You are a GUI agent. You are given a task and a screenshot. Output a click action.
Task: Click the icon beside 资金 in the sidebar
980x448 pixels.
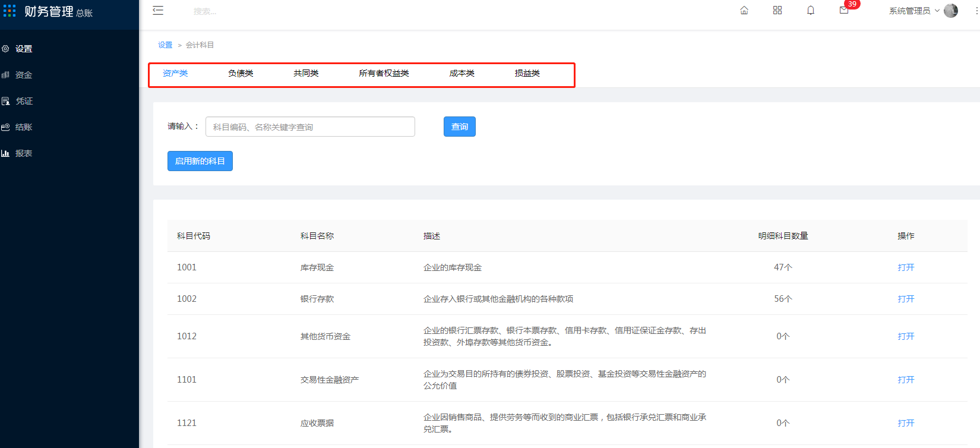pyautogui.click(x=5, y=75)
